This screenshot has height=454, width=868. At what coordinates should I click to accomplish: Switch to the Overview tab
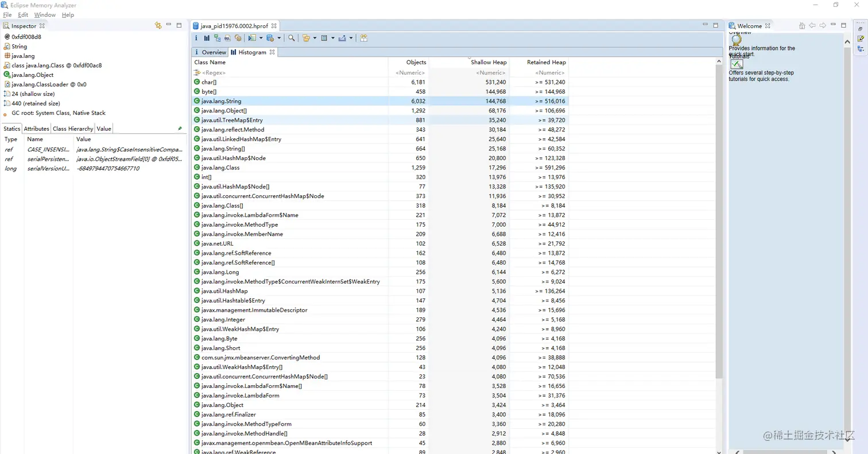pyautogui.click(x=210, y=52)
